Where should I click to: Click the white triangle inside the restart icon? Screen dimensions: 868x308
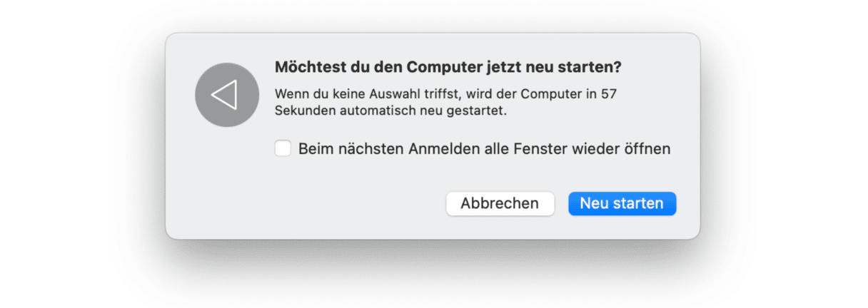[225, 95]
